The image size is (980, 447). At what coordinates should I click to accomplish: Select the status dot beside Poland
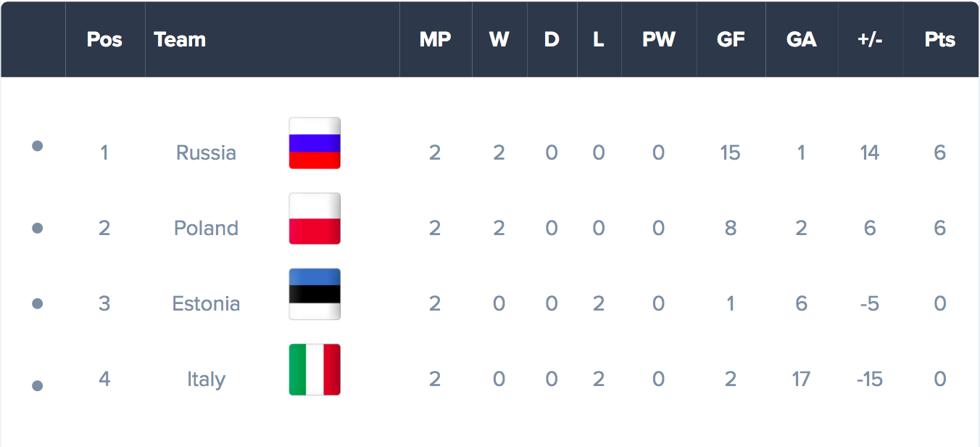(38, 228)
